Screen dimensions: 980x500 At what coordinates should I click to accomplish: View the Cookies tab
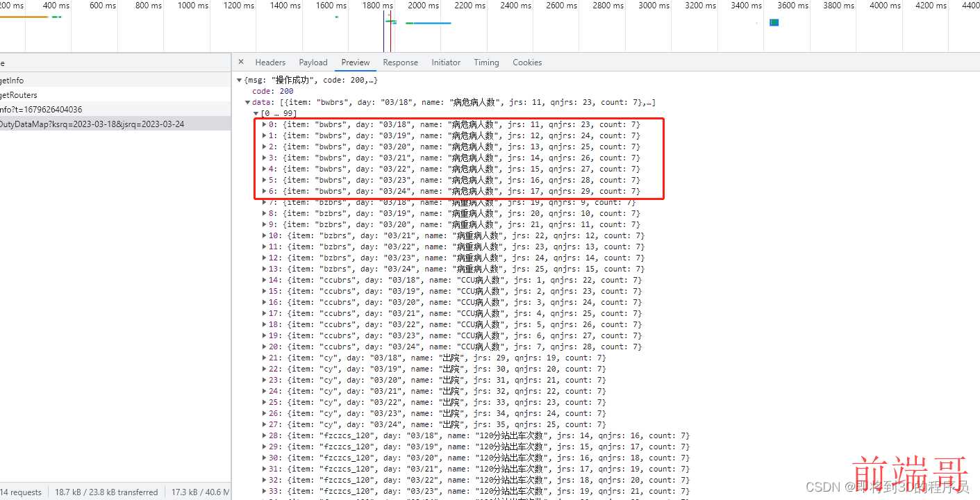point(527,62)
